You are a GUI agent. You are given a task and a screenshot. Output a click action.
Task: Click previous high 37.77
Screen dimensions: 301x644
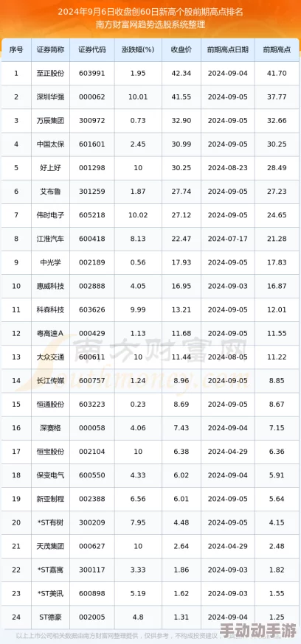click(x=277, y=97)
